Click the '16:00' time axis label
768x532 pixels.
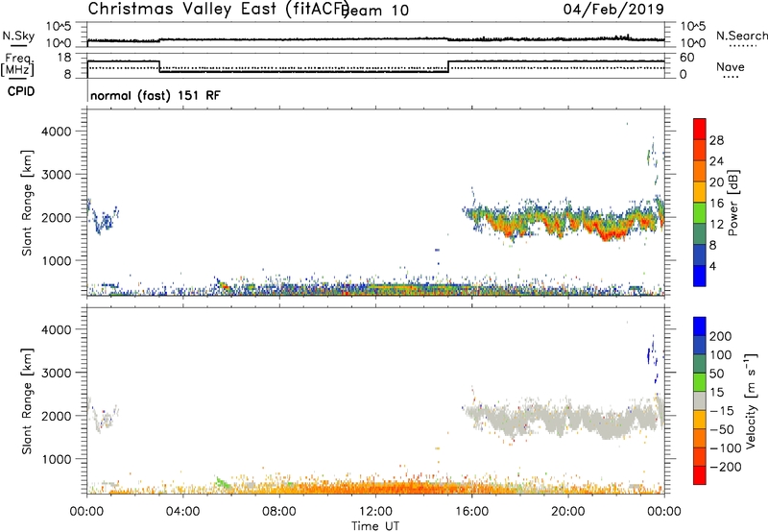[x=471, y=512]
